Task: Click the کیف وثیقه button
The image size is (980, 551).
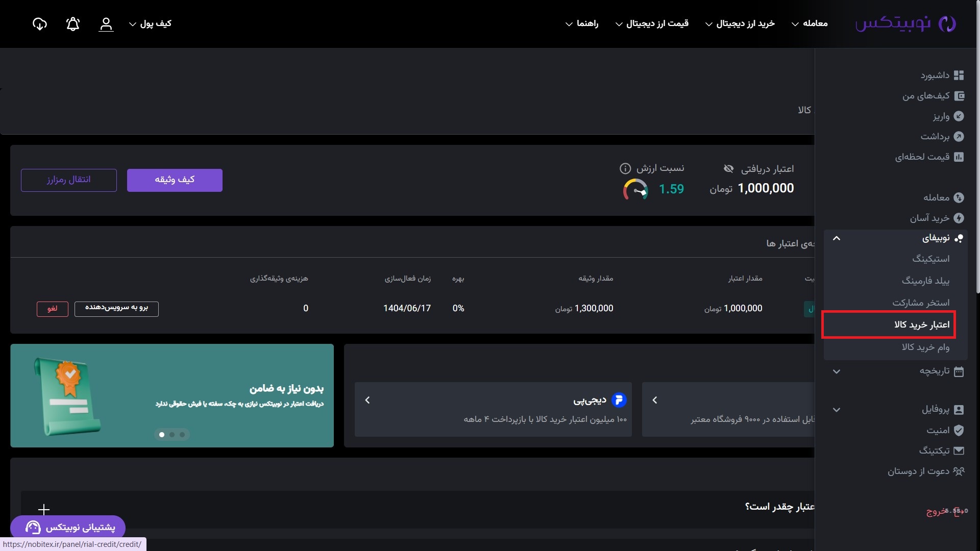Action: click(x=175, y=180)
